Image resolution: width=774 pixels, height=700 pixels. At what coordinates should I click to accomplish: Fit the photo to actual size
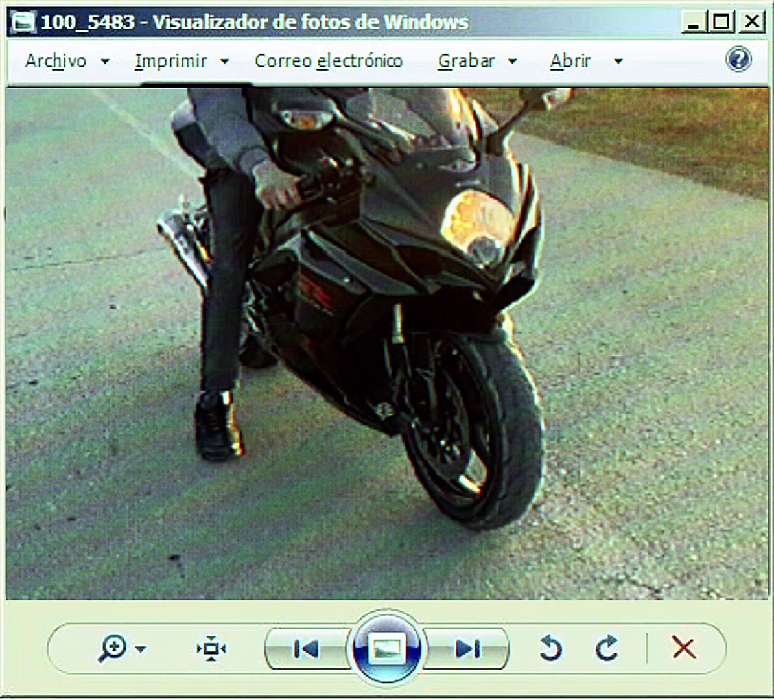point(211,648)
